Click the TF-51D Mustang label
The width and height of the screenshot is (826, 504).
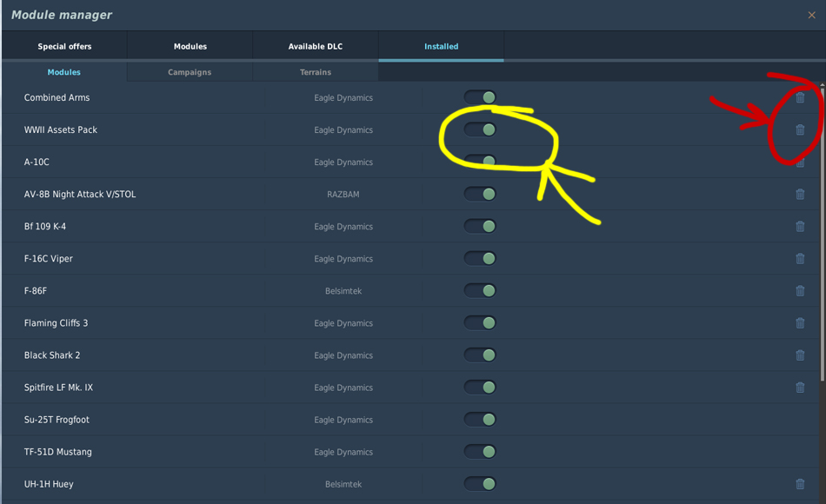(58, 452)
